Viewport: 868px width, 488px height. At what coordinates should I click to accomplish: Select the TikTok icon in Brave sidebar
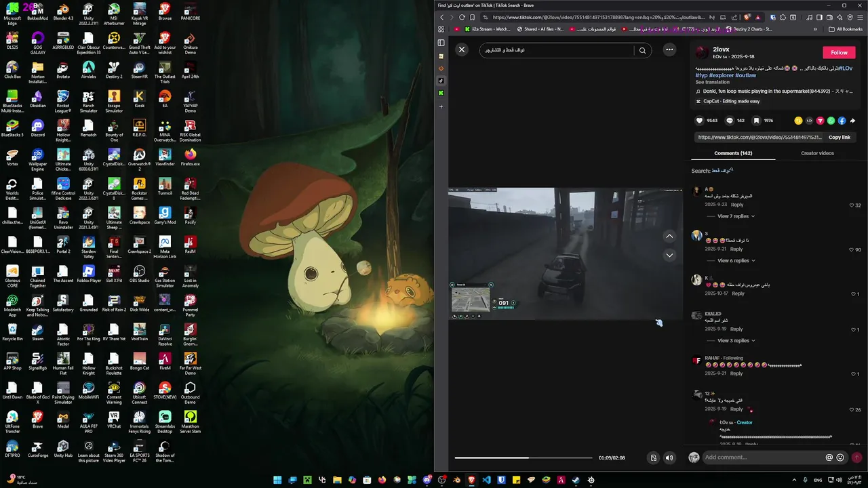441,81
